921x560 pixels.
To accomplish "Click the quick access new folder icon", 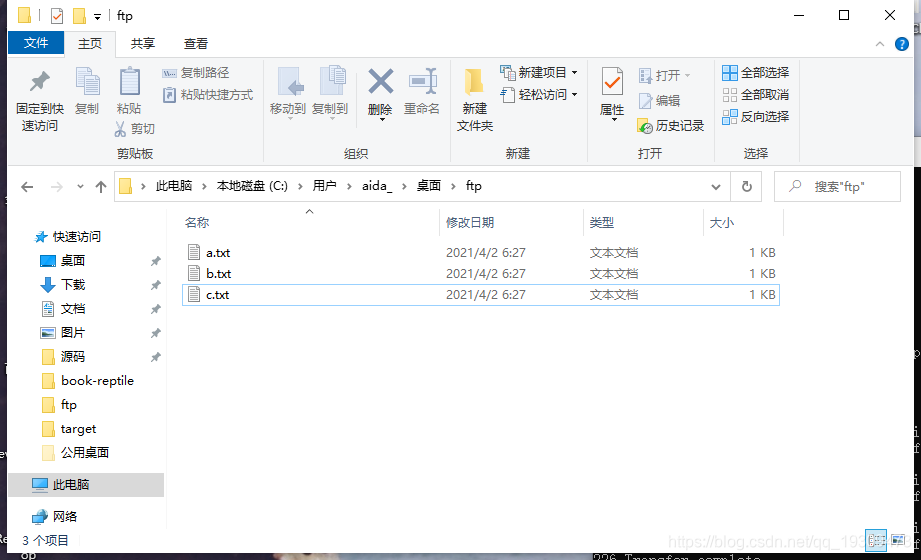I will point(79,15).
